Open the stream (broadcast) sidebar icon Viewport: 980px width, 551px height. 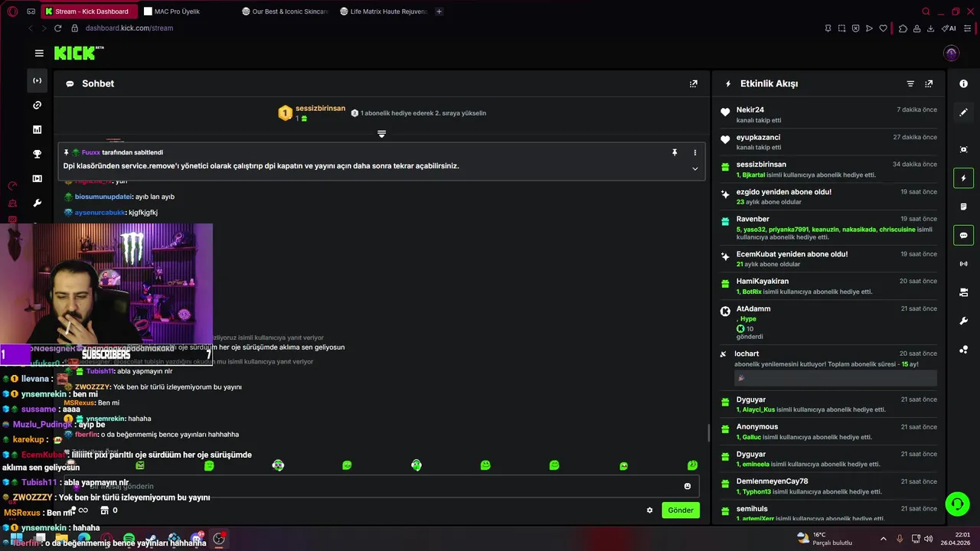coord(37,80)
